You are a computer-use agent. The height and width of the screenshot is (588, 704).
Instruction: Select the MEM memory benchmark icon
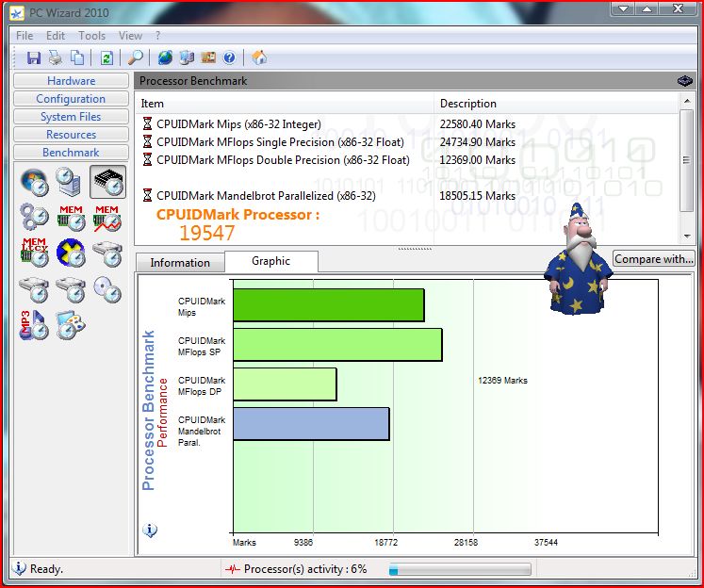tap(71, 218)
